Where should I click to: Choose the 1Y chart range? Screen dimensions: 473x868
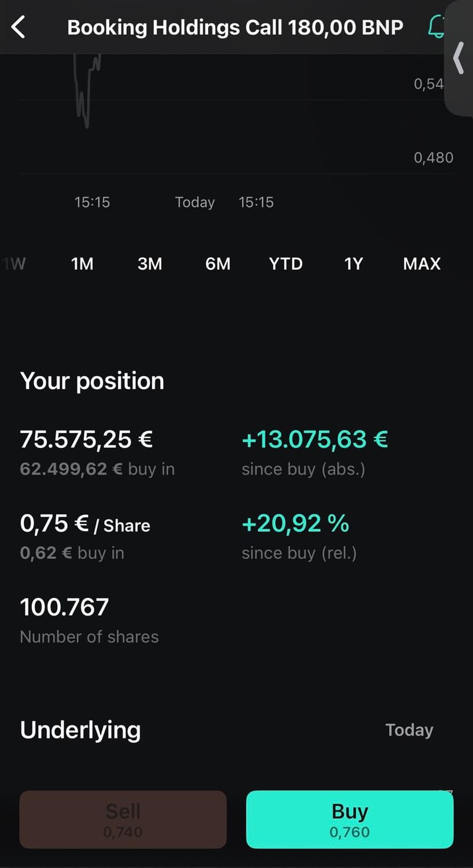point(353,264)
